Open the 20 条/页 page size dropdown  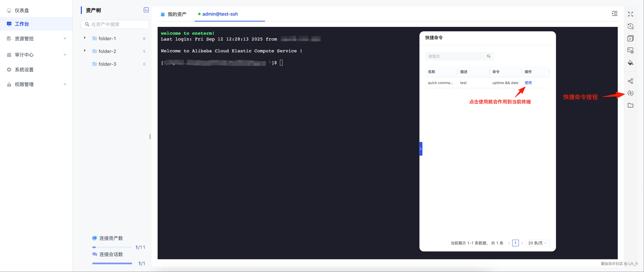pyautogui.click(x=537, y=243)
